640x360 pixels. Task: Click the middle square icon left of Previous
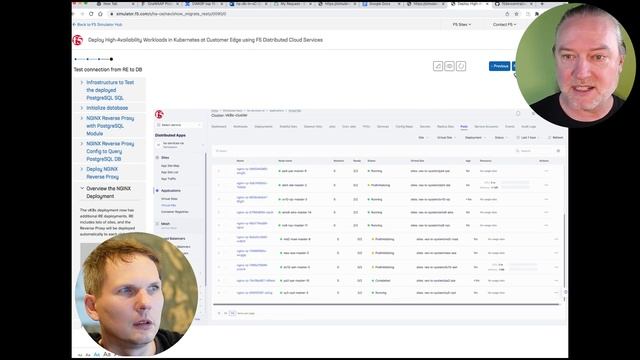[x=449, y=66]
